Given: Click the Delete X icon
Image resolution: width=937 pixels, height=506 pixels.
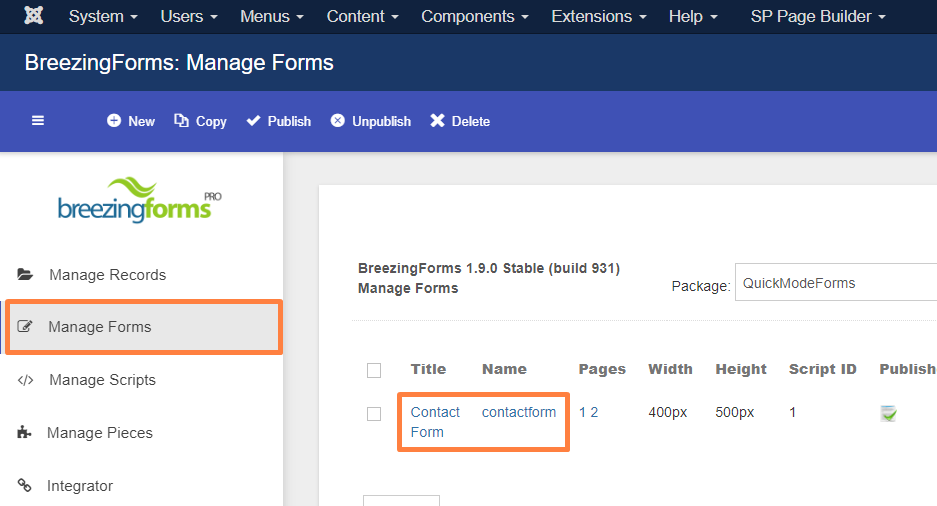Looking at the screenshot, I should (437, 121).
